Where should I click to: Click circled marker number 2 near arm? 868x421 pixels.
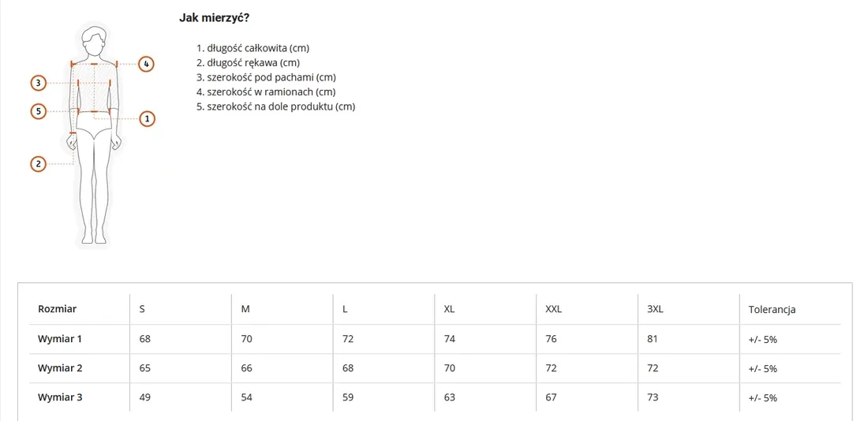[x=38, y=164]
